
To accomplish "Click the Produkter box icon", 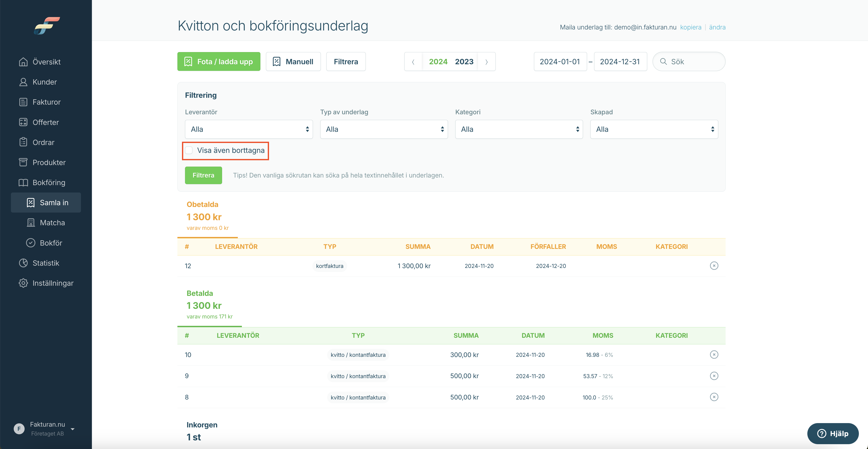I will pyautogui.click(x=23, y=163).
